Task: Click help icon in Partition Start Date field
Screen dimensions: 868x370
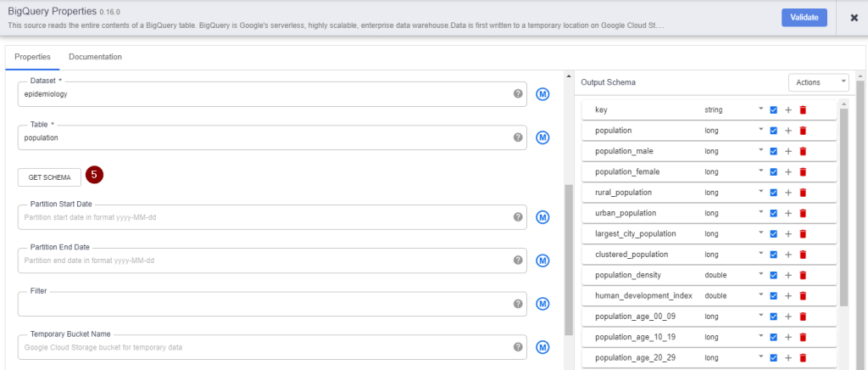Action: click(x=518, y=217)
